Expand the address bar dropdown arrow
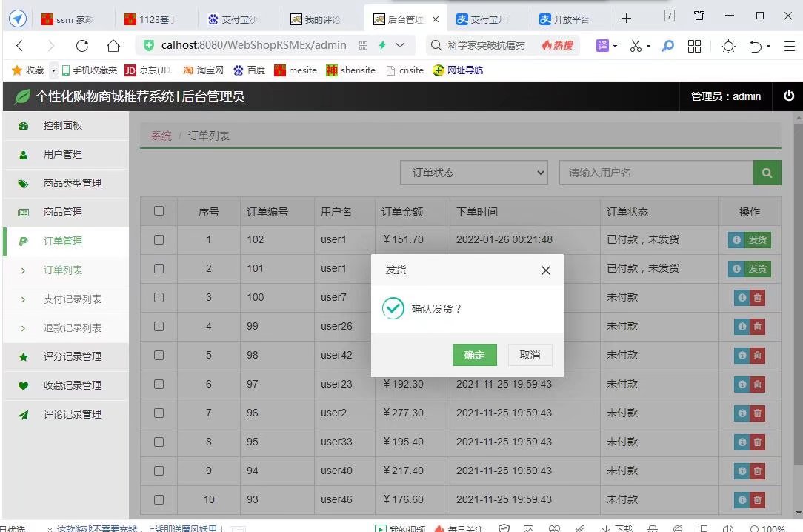Viewport: 803px width, 532px height. 401,45
